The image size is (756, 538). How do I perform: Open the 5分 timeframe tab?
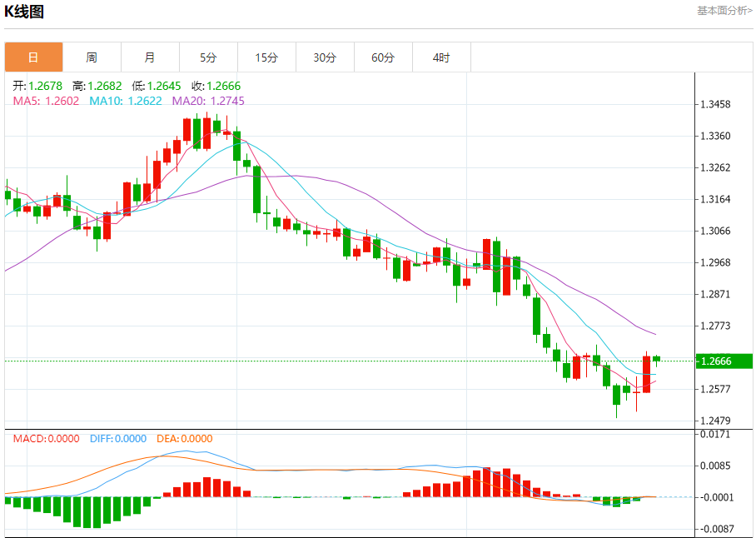tap(208, 57)
